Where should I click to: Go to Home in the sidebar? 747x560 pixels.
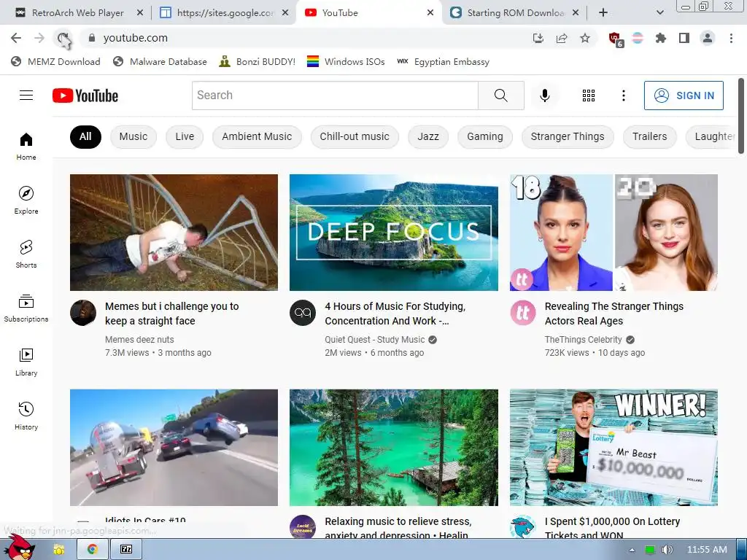26,146
